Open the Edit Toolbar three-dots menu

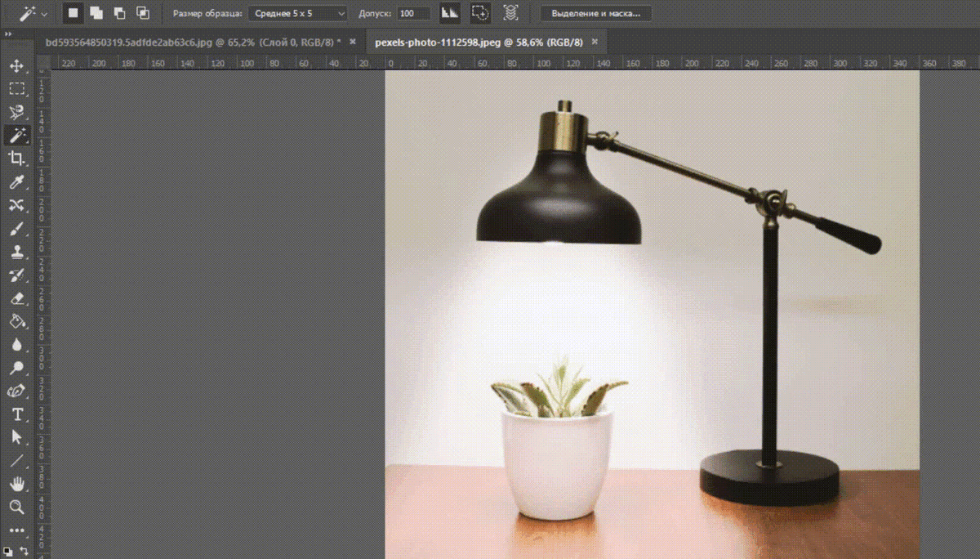(16, 530)
